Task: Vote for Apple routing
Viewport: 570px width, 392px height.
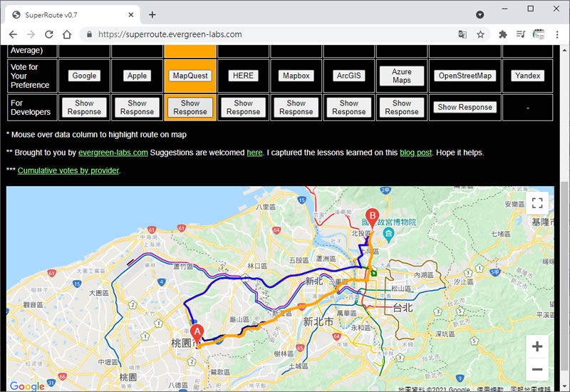Action: [x=137, y=76]
